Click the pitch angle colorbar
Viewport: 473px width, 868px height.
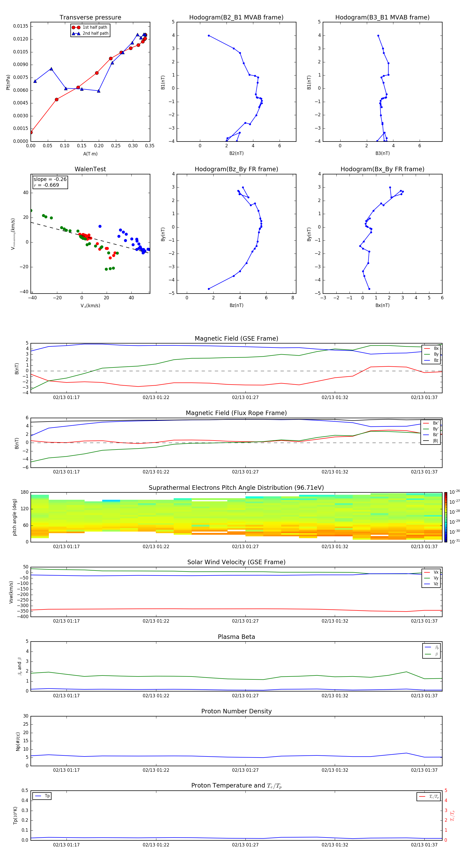click(446, 517)
